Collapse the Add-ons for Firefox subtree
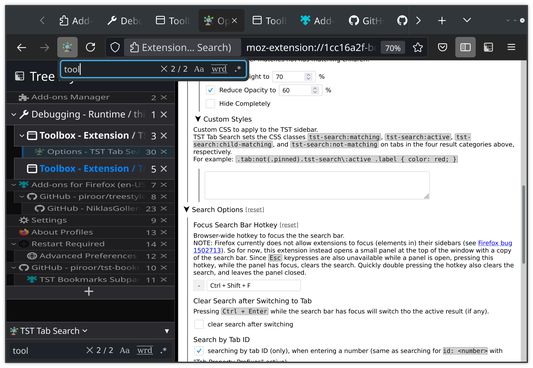The image size is (533, 368). pos(14,185)
